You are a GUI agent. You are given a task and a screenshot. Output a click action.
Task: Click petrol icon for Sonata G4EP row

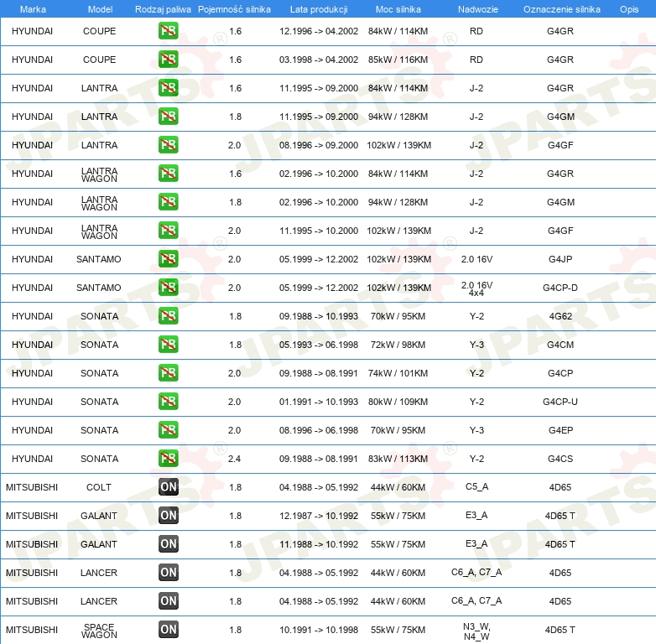168,430
